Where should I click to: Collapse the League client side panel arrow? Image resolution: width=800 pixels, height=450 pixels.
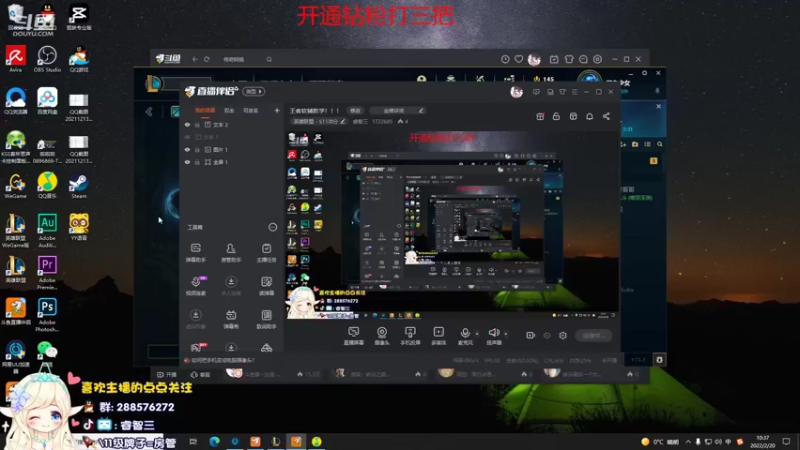[148, 111]
